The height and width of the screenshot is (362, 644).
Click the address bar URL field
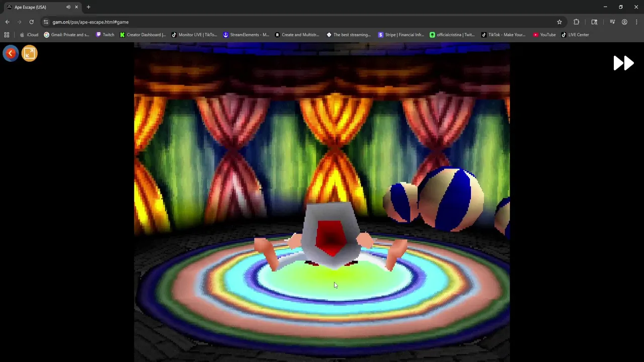302,22
